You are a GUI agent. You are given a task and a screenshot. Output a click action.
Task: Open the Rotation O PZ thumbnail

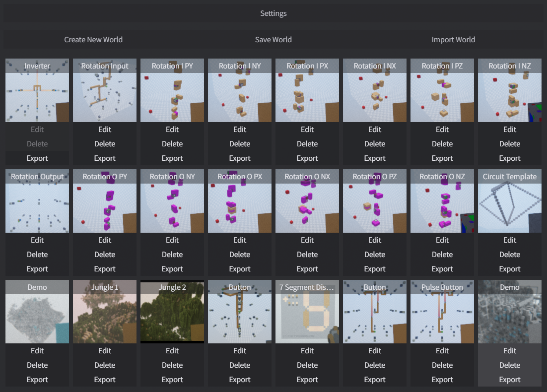tap(375, 201)
